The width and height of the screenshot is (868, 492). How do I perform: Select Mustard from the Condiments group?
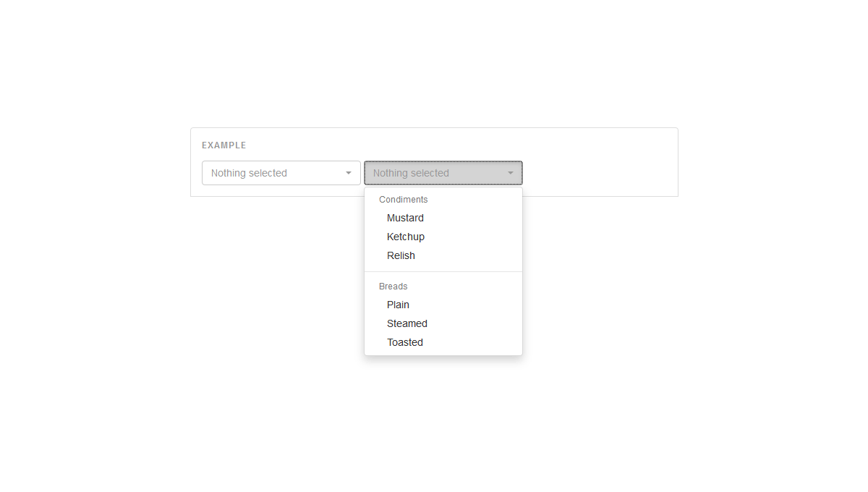coord(405,218)
